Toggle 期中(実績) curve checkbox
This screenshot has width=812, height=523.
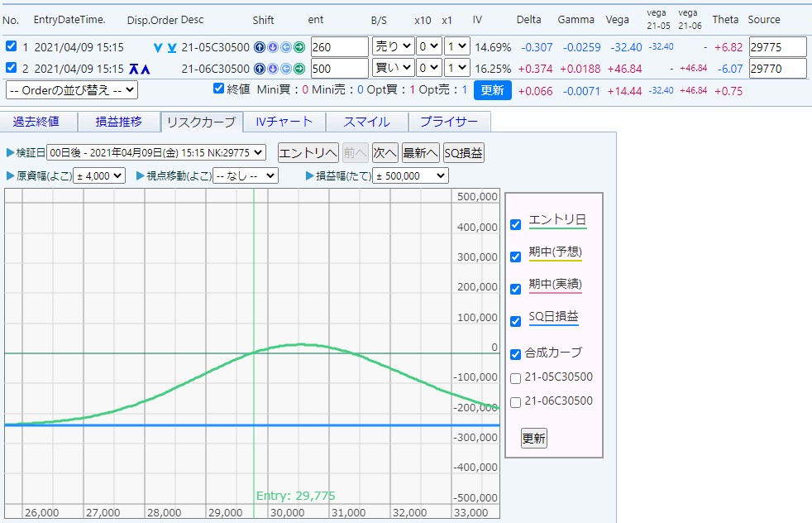pyautogui.click(x=515, y=289)
